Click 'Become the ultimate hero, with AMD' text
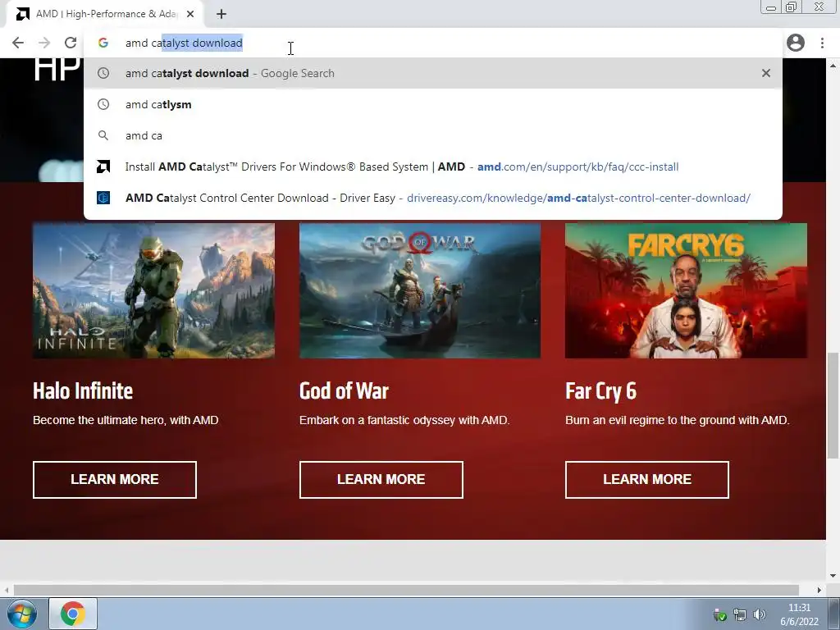This screenshot has width=840, height=630. pyautogui.click(x=126, y=420)
